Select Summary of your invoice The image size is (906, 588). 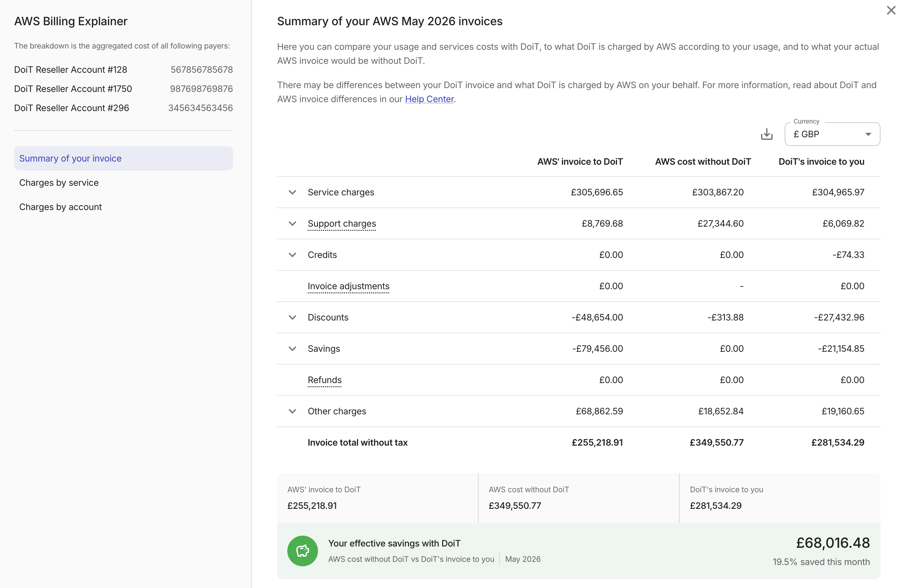[x=123, y=158]
